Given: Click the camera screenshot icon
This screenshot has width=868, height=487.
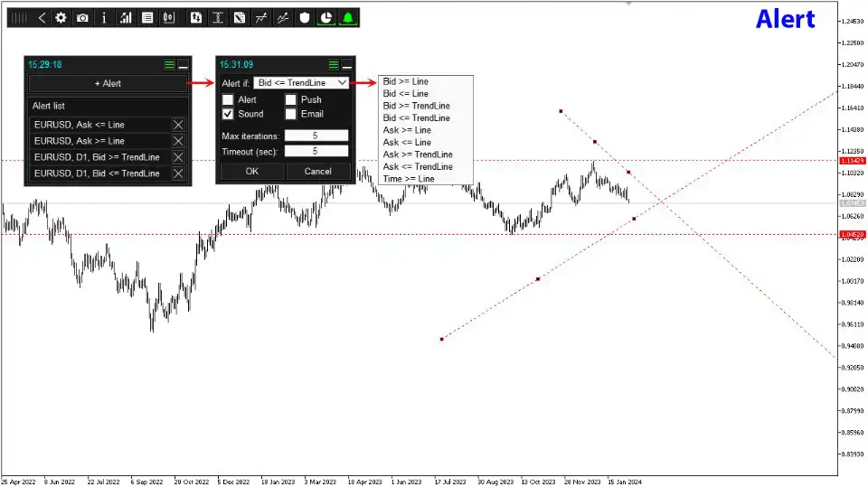Looking at the screenshot, I should point(82,17).
